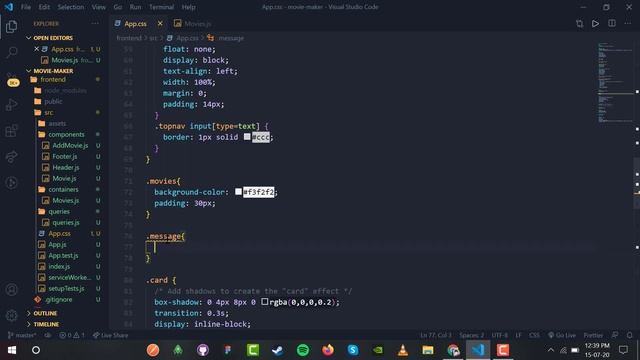Open the Explorer view in activity bar
Screen dimensions: 640x360
[11, 27]
